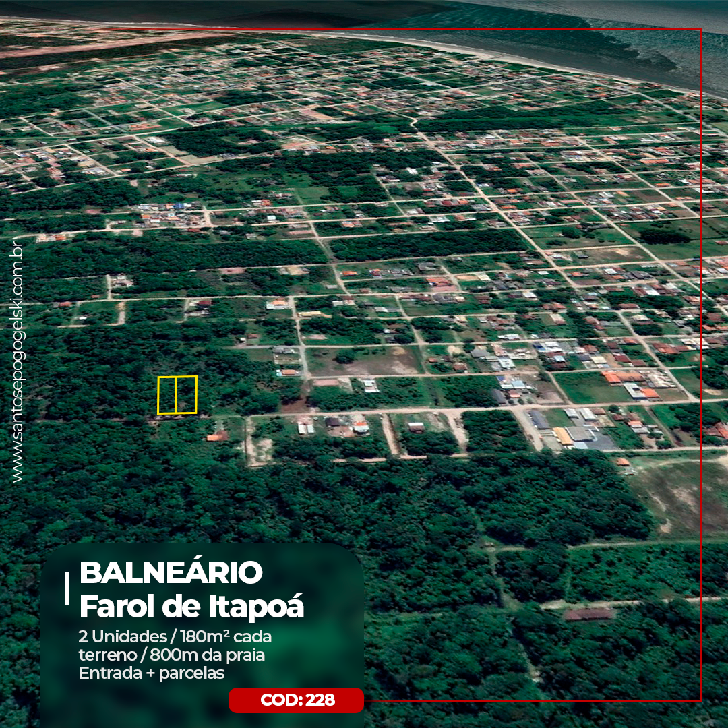728x728 pixels.
Task: Click the Farol de Itapoá title
Action: pos(191,607)
